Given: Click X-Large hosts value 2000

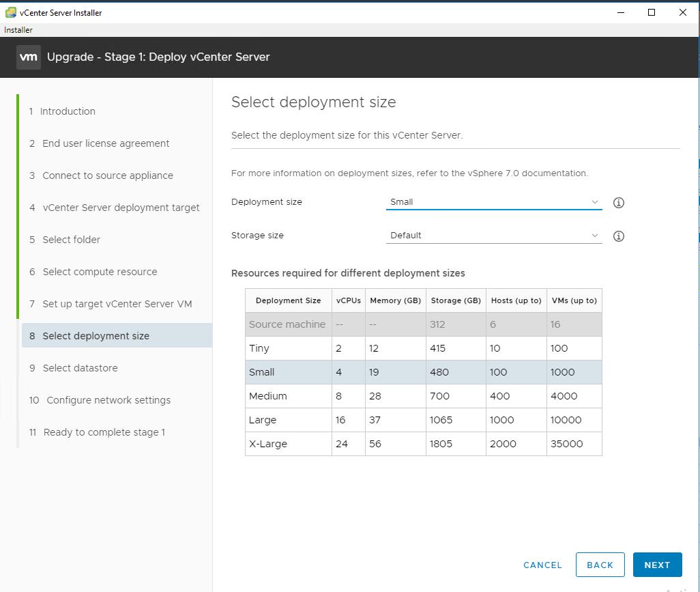Looking at the screenshot, I should click(503, 444).
